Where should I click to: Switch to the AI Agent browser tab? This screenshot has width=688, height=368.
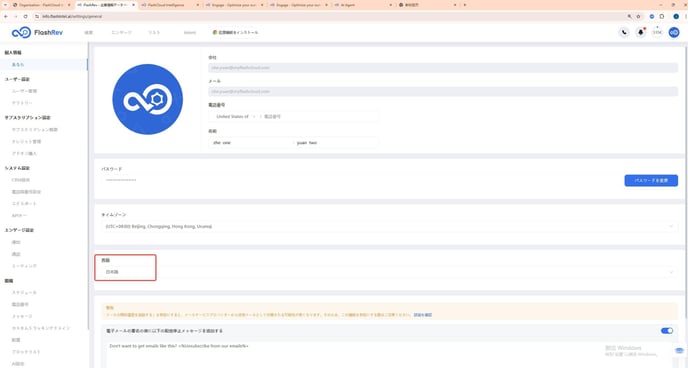pyautogui.click(x=362, y=5)
